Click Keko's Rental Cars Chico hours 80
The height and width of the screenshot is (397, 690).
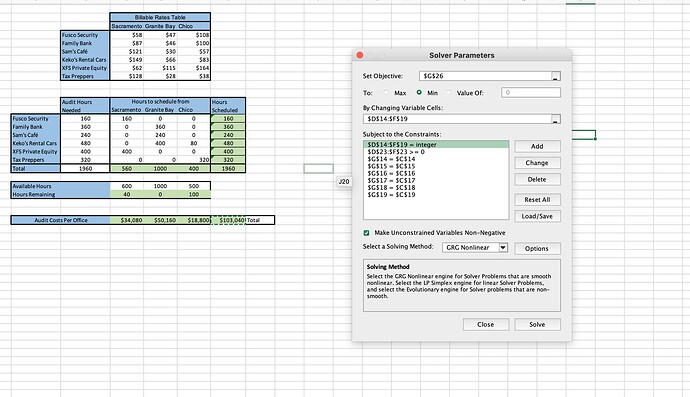(194, 143)
